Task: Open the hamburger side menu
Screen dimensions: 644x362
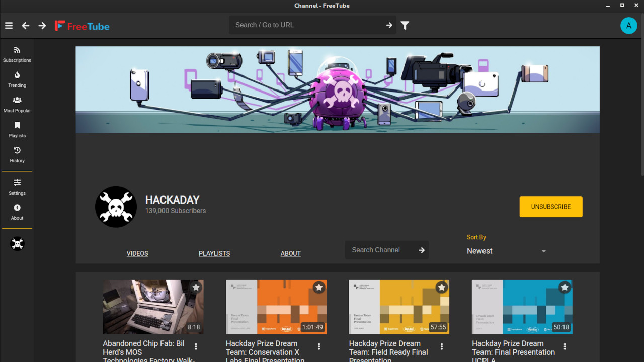Action: point(9,26)
